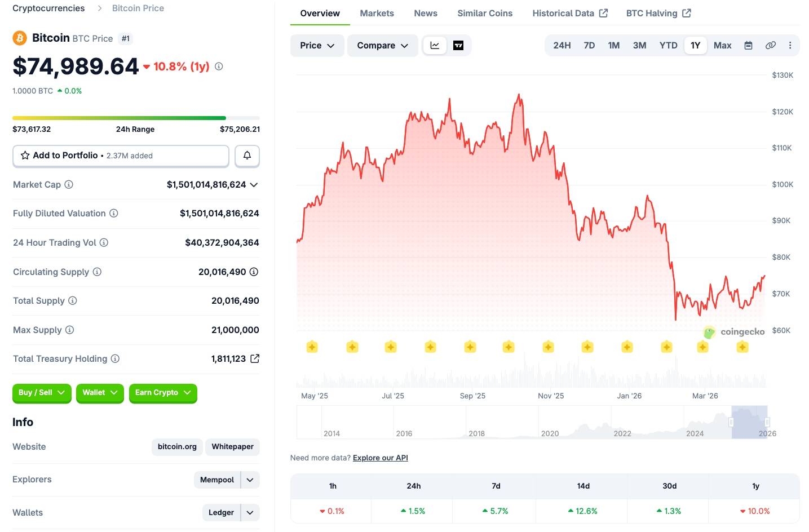This screenshot has width=809, height=532.
Task: Switch to the TradingView chart icon
Action: [x=458, y=45]
